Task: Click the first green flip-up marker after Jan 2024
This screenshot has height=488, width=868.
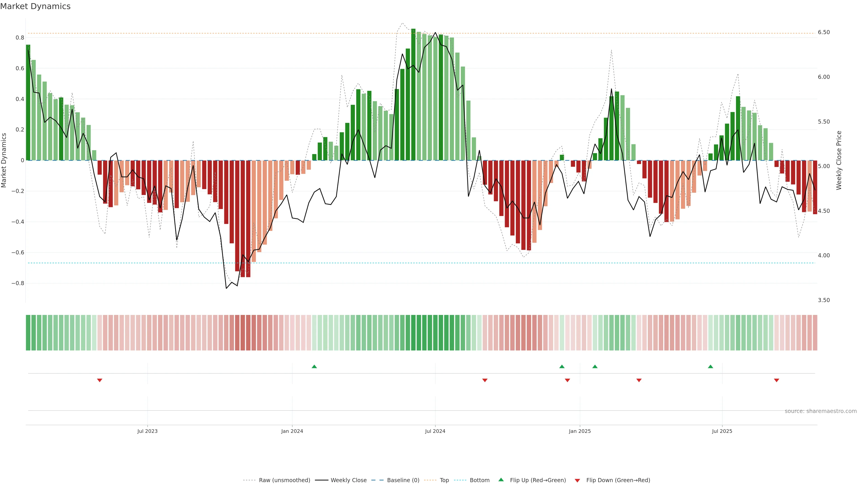Action: pyautogui.click(x=314, y=366)
